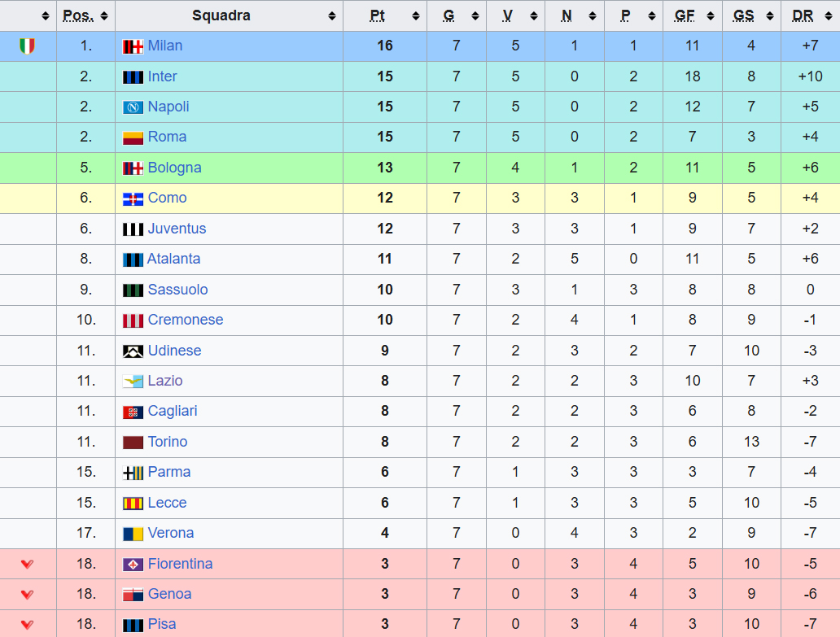Click the Fiorentina club icon

(133, 565)
